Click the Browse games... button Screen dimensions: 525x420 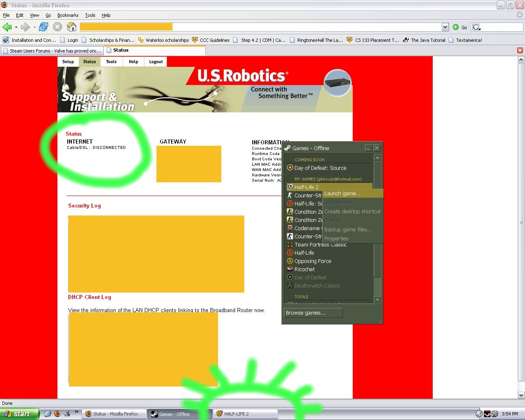click(x=313, y=313)
